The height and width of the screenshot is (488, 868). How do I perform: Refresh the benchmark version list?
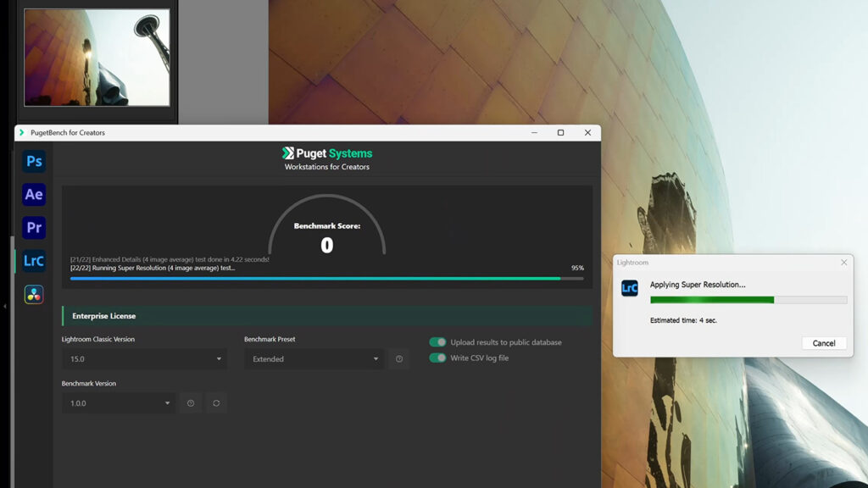216,403
